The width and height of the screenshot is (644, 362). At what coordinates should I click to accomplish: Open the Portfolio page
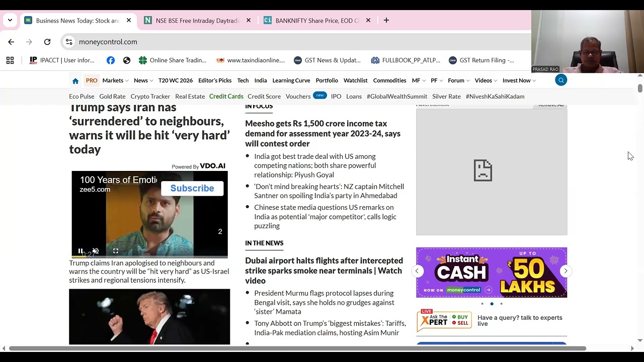(x=327, y=80)
